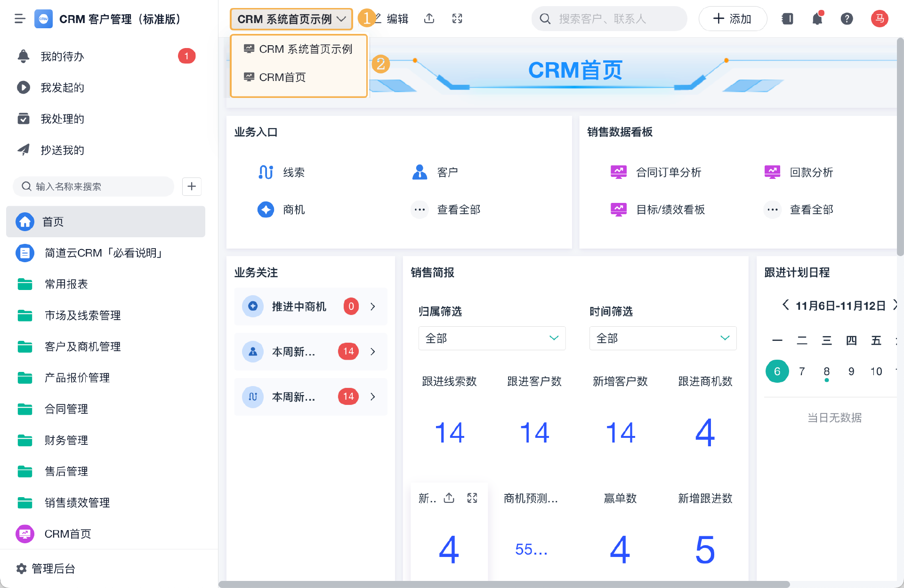This screenshot has width=904, height=588.
Task: Open the help question mark icon
Action: point(847,19)
